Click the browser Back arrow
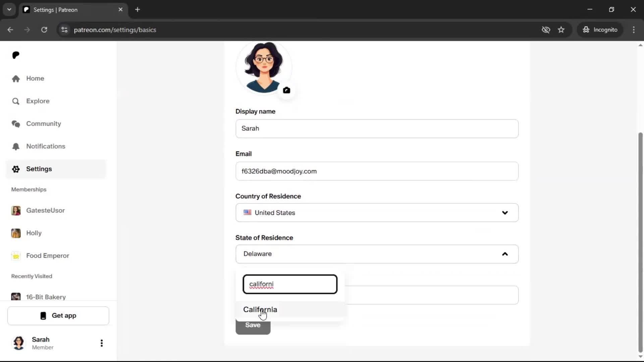 click(10, 30)
